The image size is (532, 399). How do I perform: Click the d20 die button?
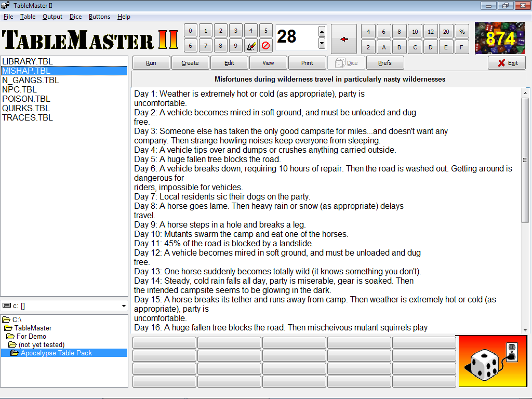pyautogui.click(x=446, y=32)
